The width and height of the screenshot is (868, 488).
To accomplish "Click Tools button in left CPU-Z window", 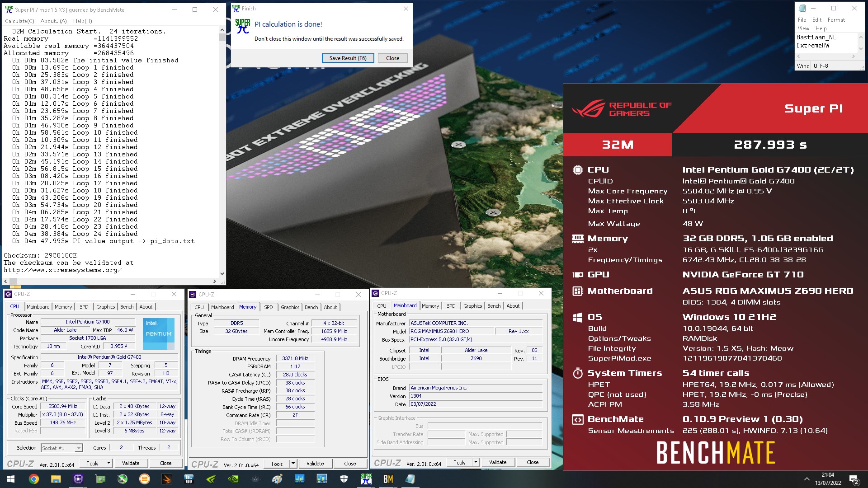I will click(92, 463).
